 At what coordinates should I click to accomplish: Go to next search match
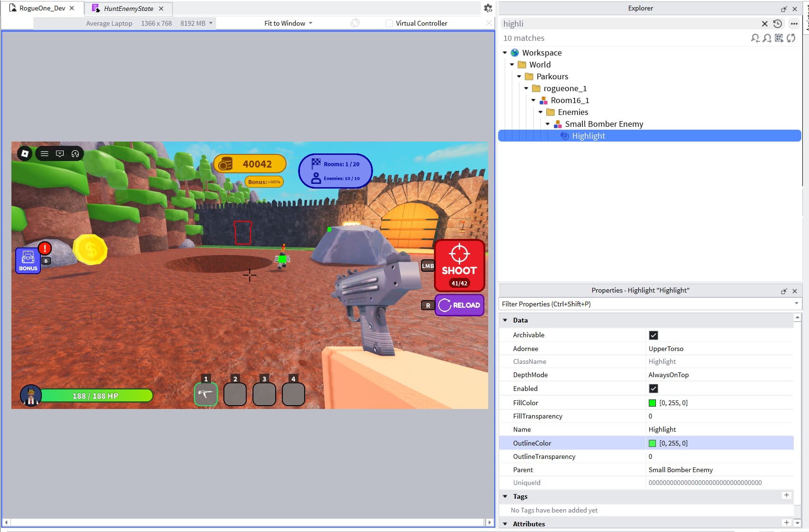(x=767, y=38)
